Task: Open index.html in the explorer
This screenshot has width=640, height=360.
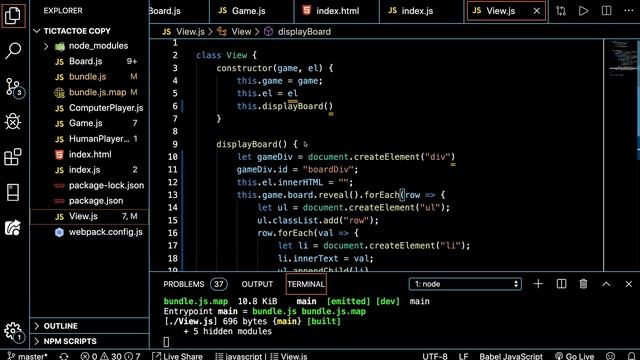Action: click(89, 154)
